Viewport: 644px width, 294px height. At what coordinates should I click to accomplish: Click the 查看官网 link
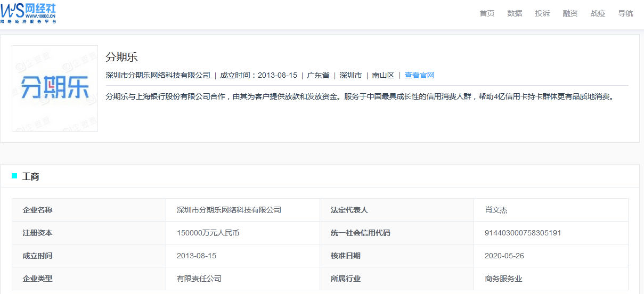pos(419,75)
